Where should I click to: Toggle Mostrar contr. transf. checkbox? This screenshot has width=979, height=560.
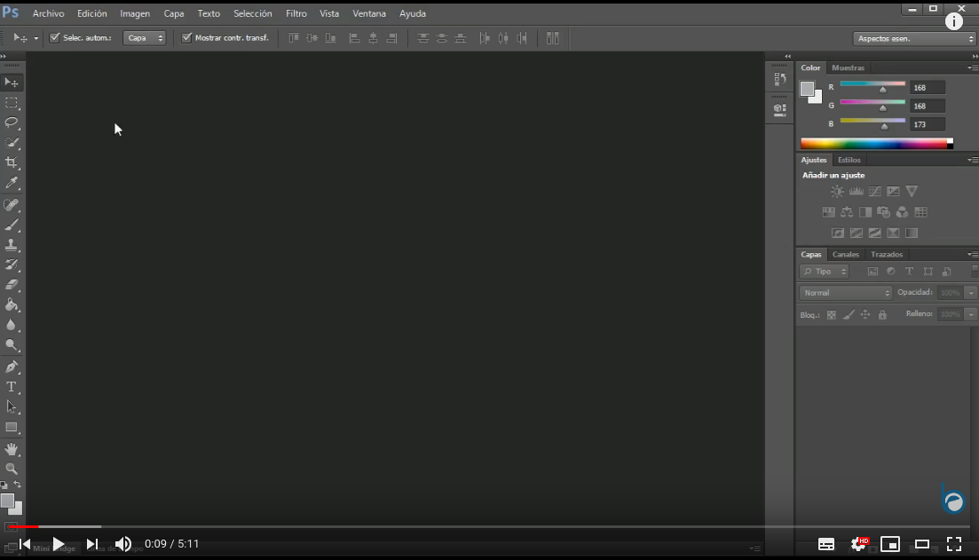(x=186, y=37)
